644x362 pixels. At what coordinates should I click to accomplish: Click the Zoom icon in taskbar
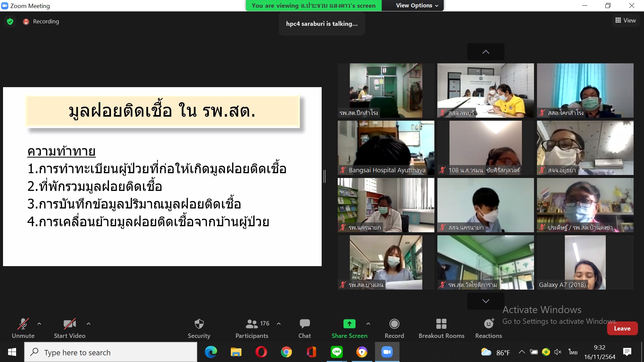pos(387,352)
